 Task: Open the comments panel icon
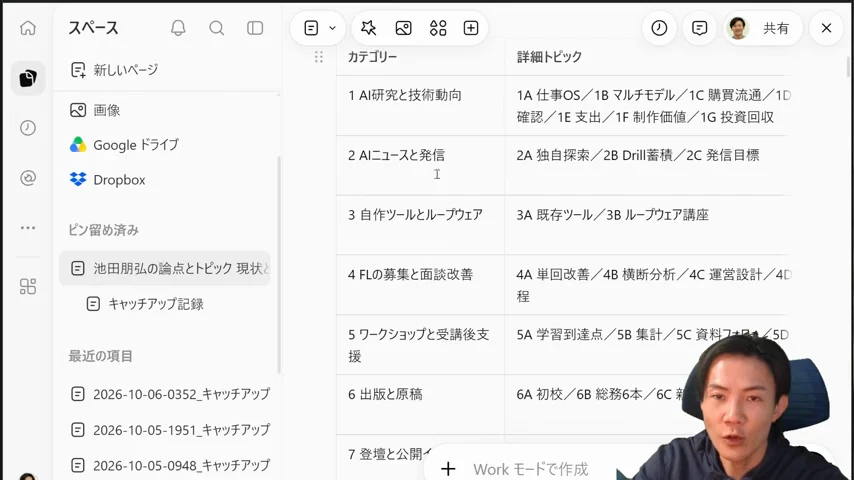(x=699, y=28)
